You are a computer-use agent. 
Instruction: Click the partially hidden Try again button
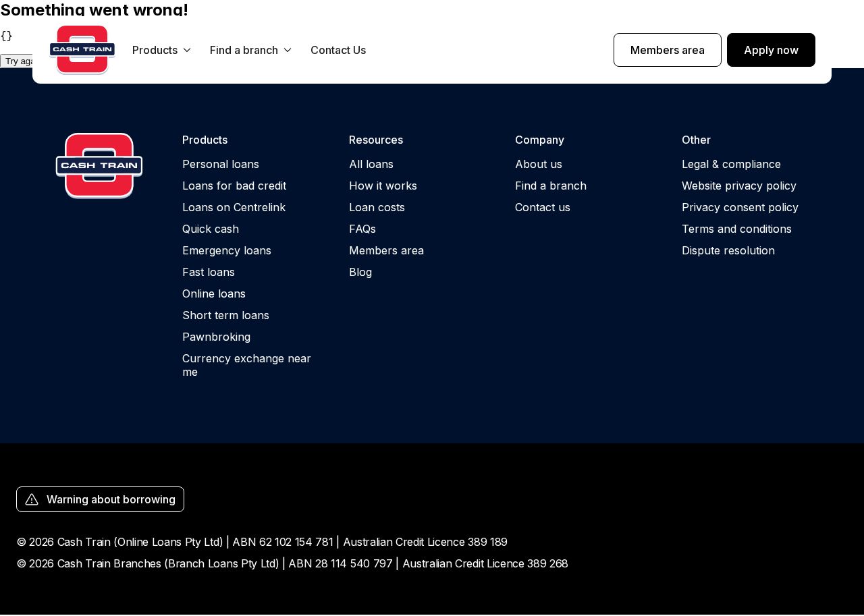(x=17, y=61)
